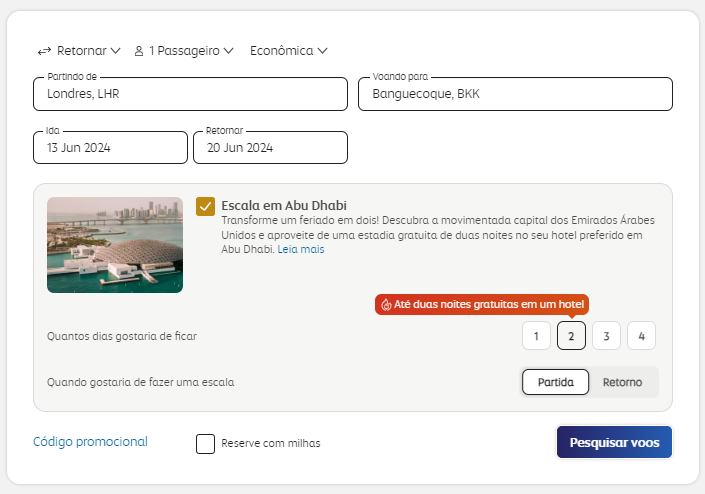Enable the Reserve com milhas checkbox
Screen dimensions: 705x494
click(x=206, y=443)
